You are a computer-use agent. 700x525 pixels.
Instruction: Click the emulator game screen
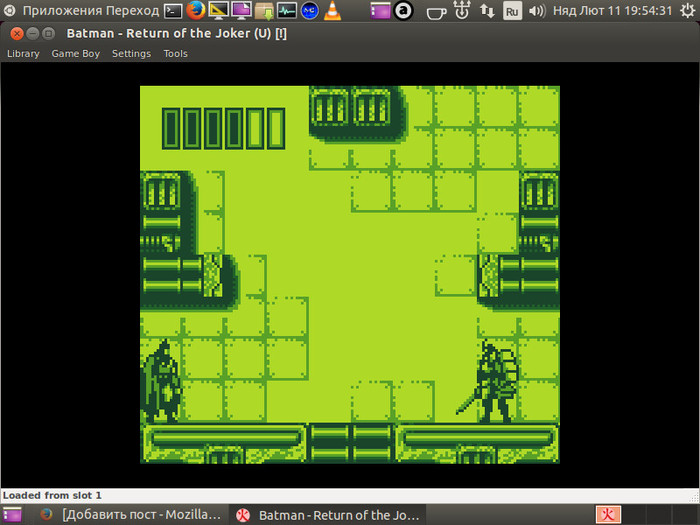(x=350, y=275)
